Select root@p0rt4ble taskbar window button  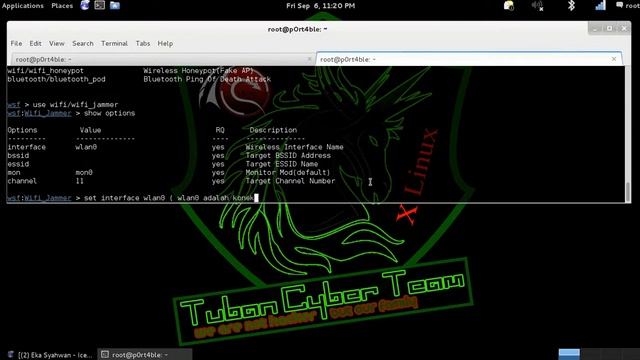point(144,355)
